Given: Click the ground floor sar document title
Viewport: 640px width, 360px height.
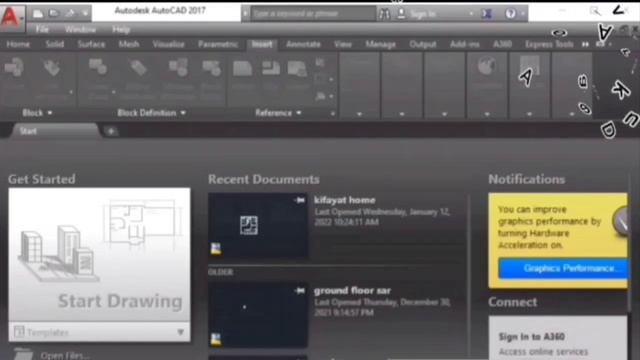Looking at the screenshot, I should click(x=352, y=291).
